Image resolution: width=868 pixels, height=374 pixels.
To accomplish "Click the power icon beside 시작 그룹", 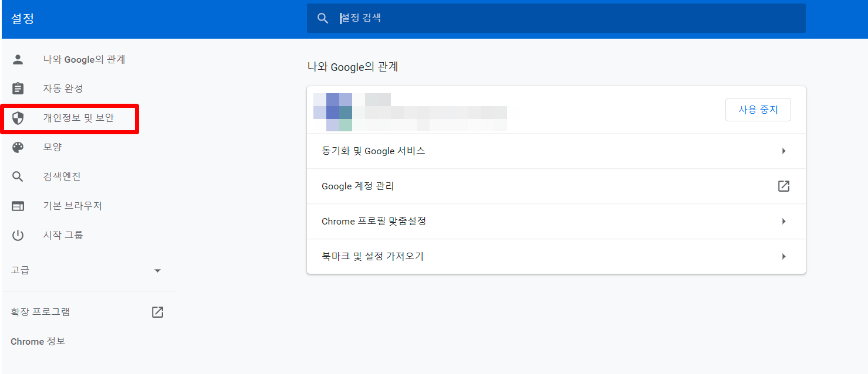I will (x=18, y=235).
